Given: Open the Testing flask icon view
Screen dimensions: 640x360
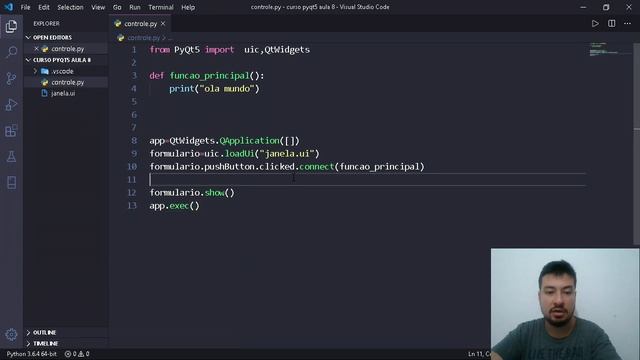Looking at the screenshot, I should click(x=11, y=157).
